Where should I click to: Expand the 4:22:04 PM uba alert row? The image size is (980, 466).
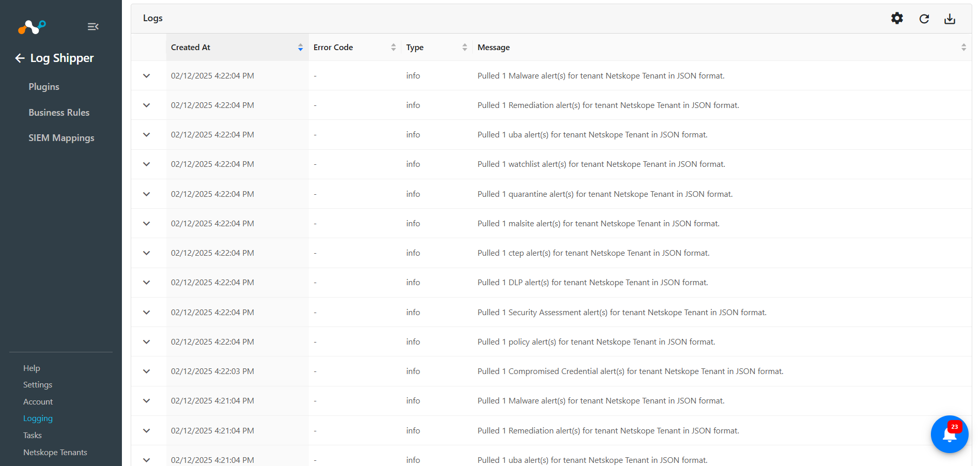[x=147, y=135]
